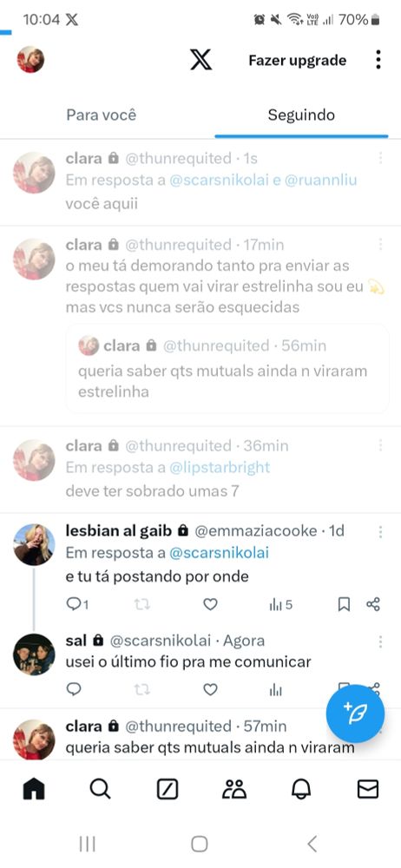Tap the Fazer upgrade button
The width and height of the screenshot is (401, 868).
click(298, 61)
